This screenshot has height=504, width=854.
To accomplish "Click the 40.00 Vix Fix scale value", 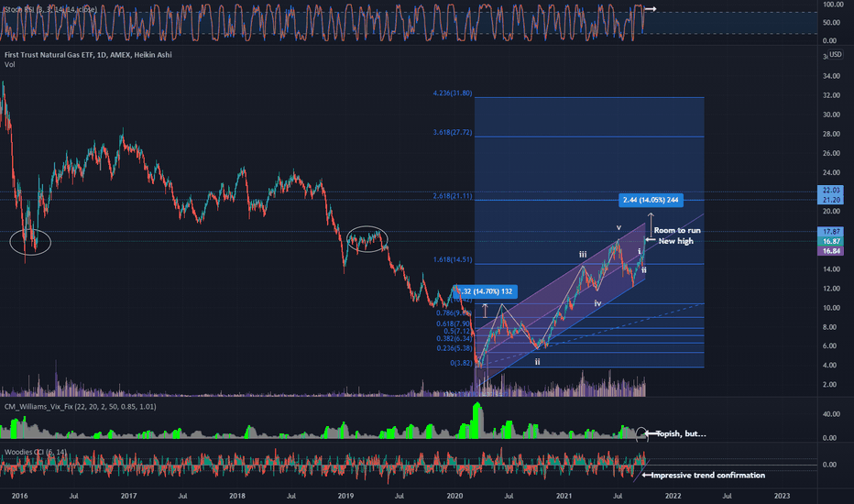I will 830,414.
